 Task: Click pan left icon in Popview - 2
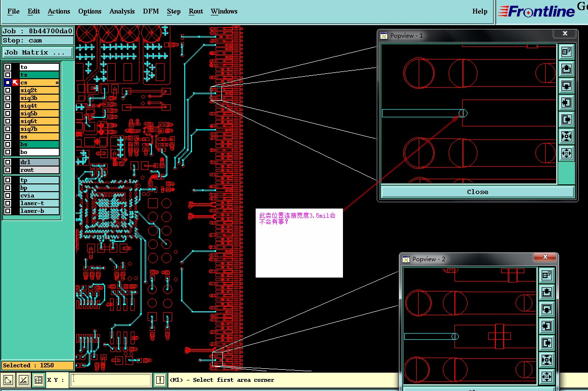547,326
